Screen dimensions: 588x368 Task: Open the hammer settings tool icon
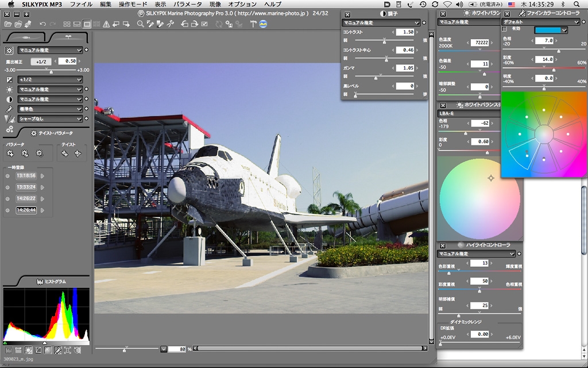coord(254,24)
